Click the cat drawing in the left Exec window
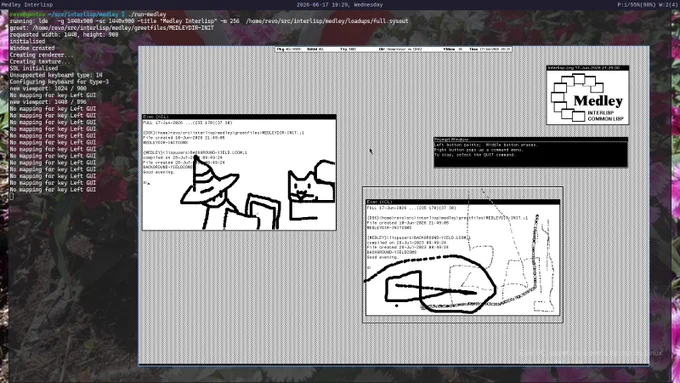The height and width of the screenshot is (383, 680). (311, 188)
